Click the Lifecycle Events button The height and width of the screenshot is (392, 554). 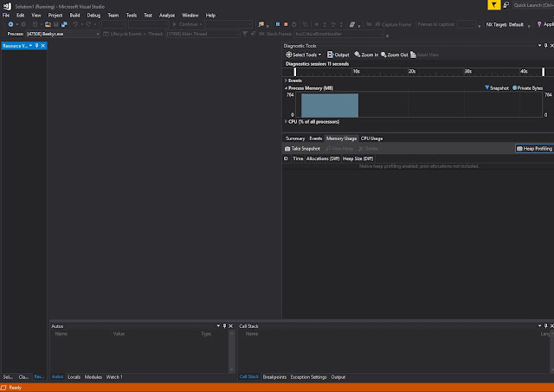[x=125, y=34]
